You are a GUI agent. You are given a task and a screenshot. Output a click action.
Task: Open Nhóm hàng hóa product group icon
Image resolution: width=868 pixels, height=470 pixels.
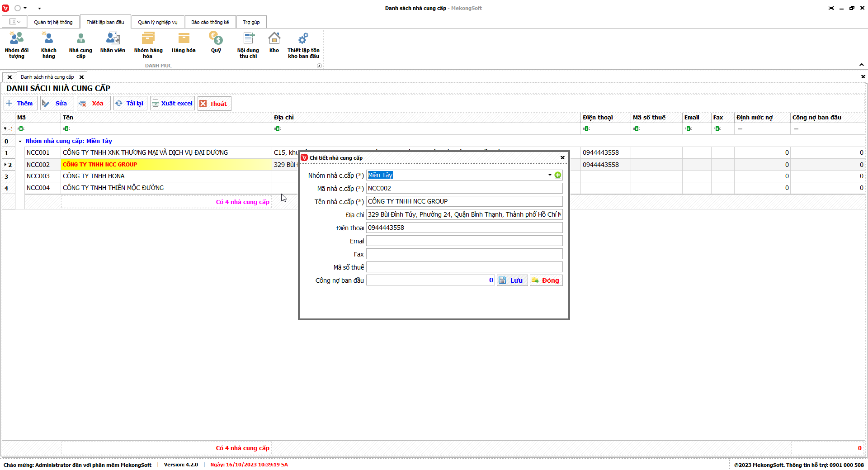[148, 45]
